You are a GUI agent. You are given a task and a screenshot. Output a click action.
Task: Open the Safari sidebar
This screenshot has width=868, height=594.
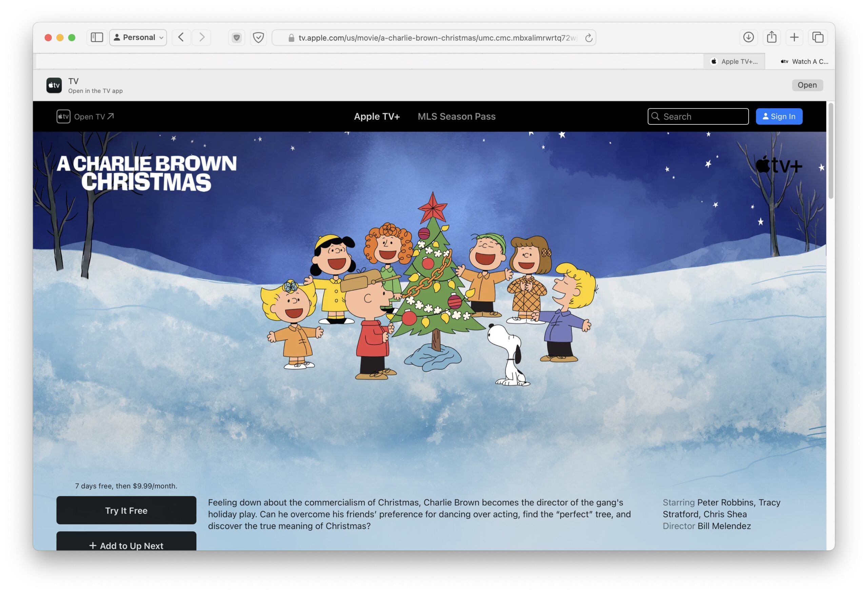(x=97, y=37)
